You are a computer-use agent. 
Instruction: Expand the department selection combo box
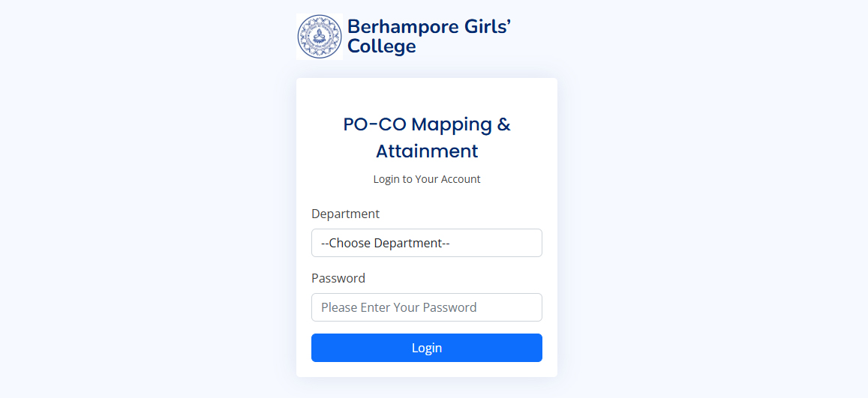pyautogui.click(x=426, y=243)
